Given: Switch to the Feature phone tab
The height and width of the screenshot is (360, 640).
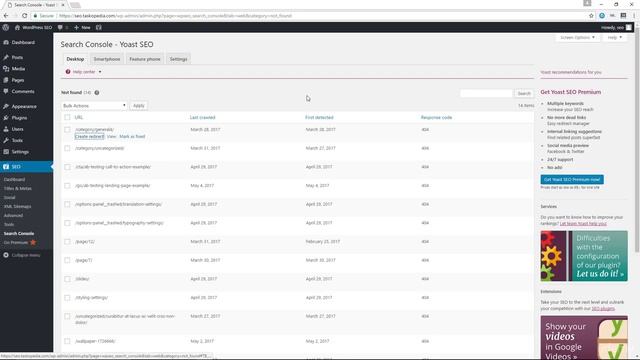Looking at the screenshot, I should click(145, 59).
